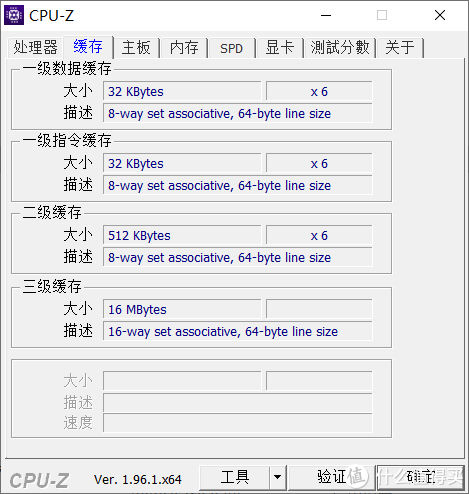Click L3 cache 16-way description field
The width and height of the screenshot is (469, 494).
click(238, 331)
